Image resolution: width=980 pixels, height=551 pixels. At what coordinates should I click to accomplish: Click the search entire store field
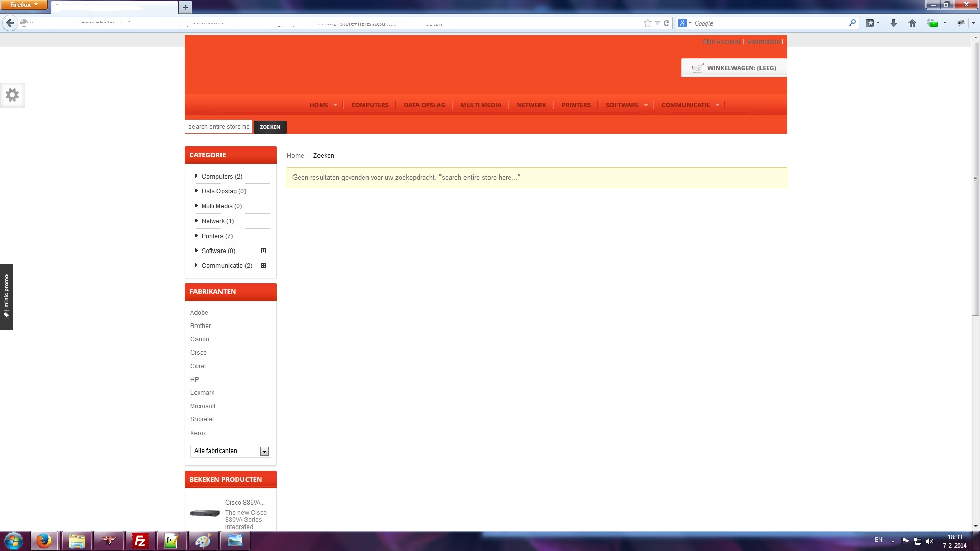pos(218,127)
